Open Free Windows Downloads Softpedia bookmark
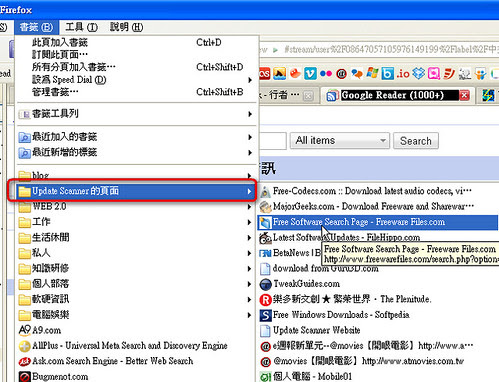 (379, 315)
